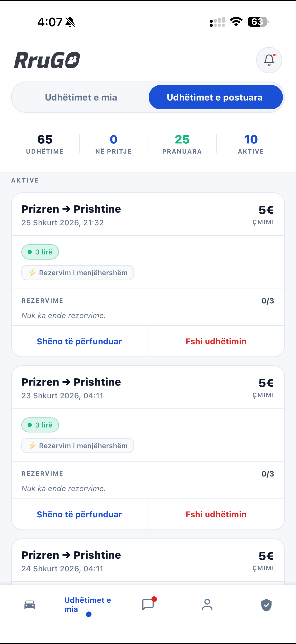The width and height of the screenshot is (296, 644).
Task: Show the 0 Në pritje stat
Action: point(113,144)
